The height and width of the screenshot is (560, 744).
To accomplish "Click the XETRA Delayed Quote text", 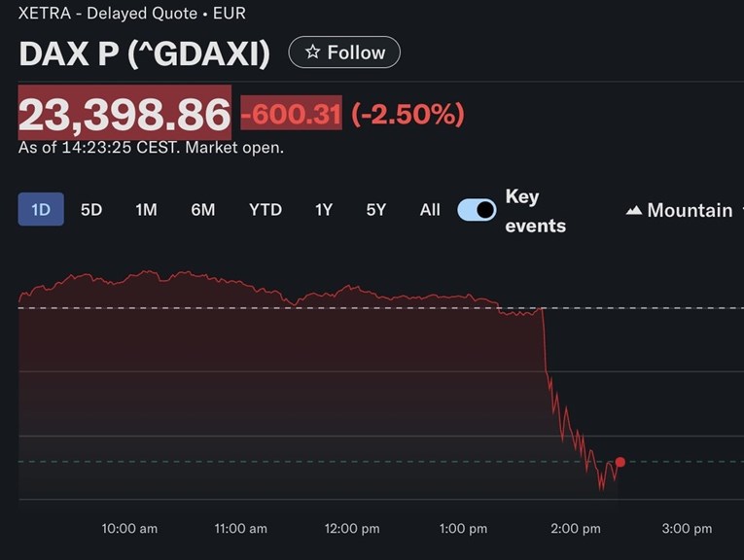I will coord(131,15).
